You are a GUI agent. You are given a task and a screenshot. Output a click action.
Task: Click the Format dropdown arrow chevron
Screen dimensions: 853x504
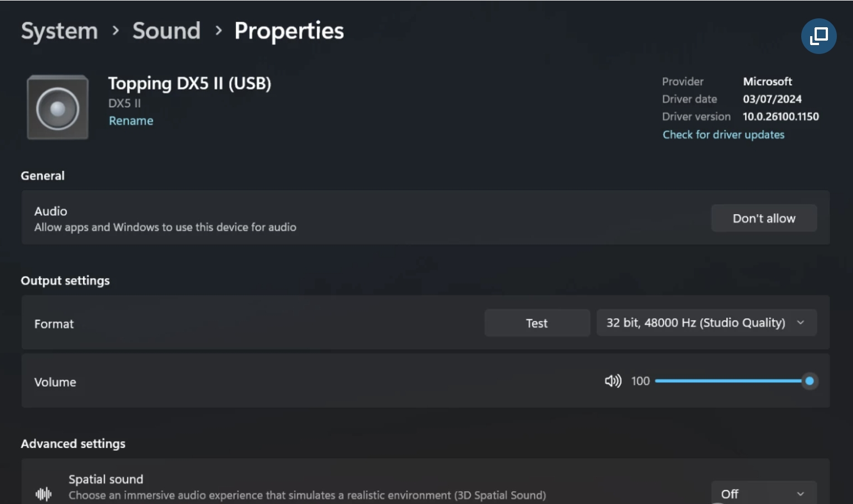pyautogui.click(x=801, y=323)
